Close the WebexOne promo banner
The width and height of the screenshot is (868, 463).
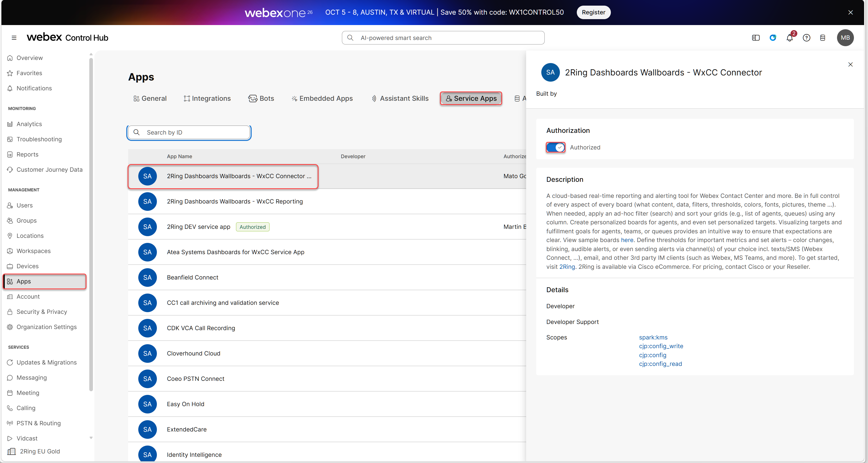851,12
